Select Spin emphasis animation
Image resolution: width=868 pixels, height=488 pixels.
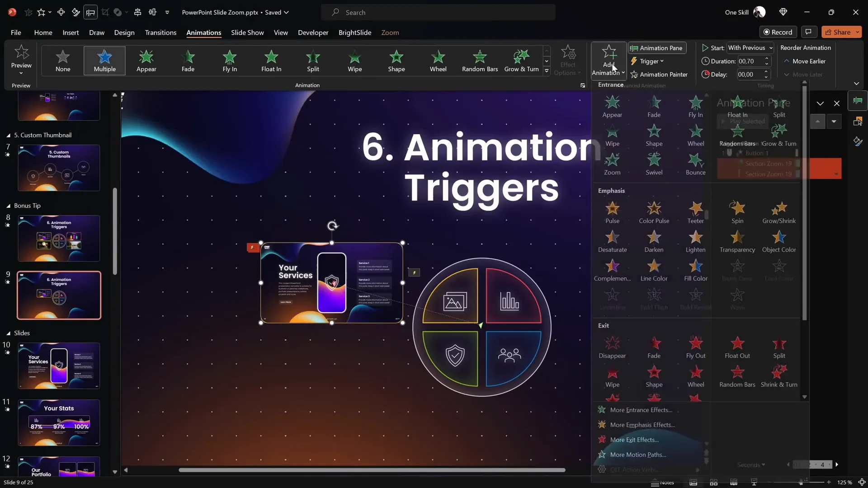tap(737, 212)
